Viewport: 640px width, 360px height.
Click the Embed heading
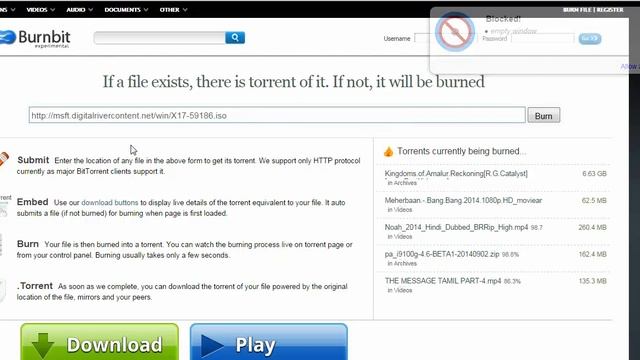[x=33, y=202]
